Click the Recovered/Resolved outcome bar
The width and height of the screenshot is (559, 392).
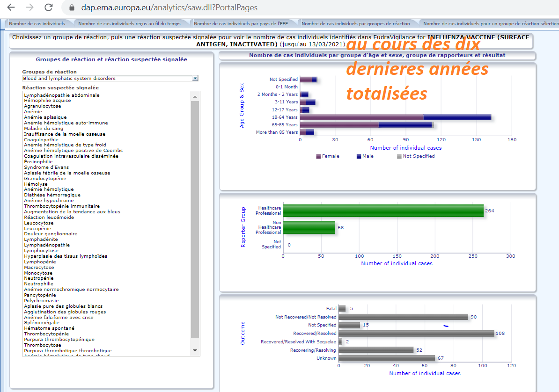pos(416,334)
